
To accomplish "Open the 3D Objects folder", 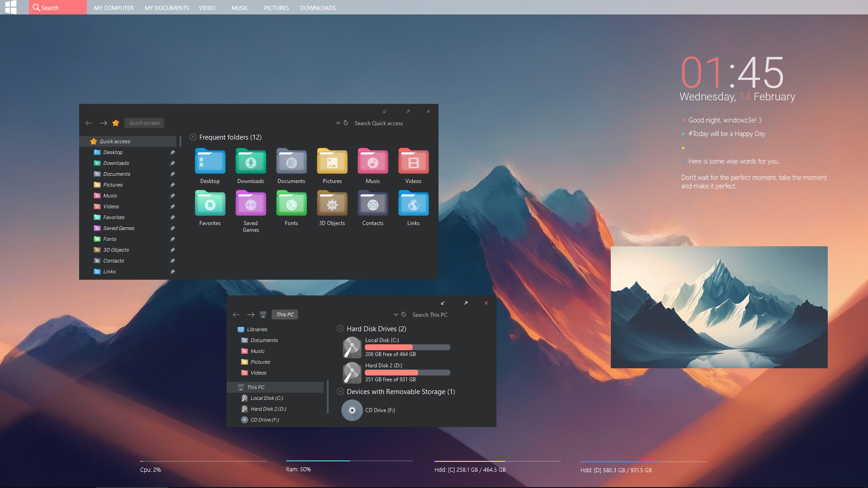I will 332,204.
